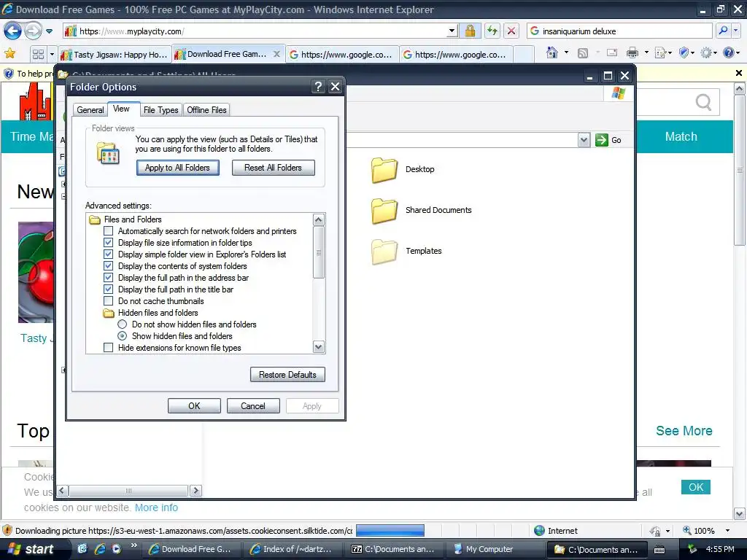Viewport: 747px width, 560px height.
Task: Click Apply to All Folders button
Action: click(x=178, y=168)
